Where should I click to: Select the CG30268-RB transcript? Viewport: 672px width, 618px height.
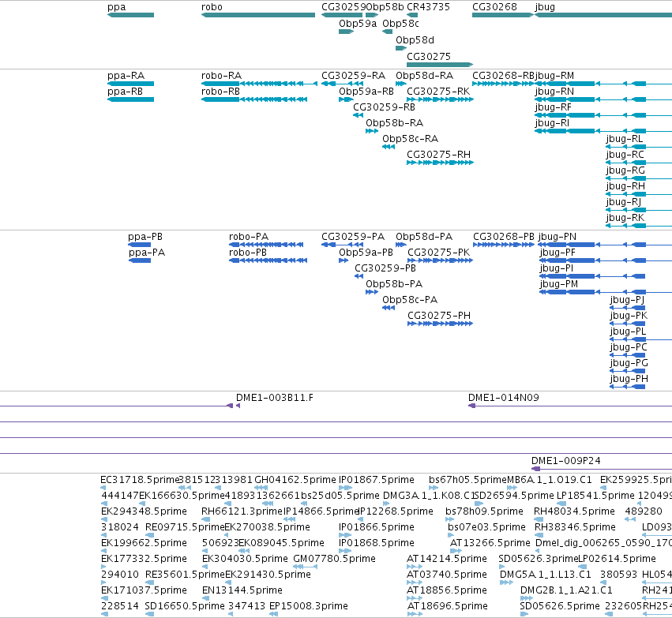click(503, 84)
